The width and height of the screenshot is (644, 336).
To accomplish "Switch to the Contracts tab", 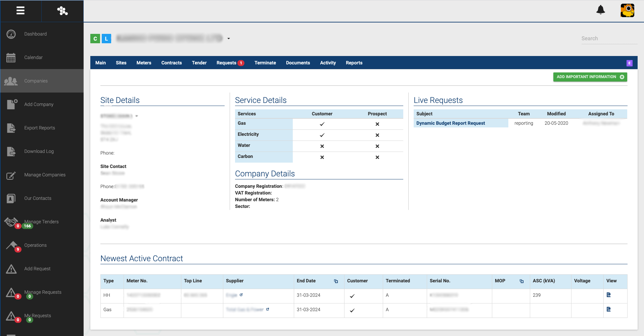I will coord(171,63).
